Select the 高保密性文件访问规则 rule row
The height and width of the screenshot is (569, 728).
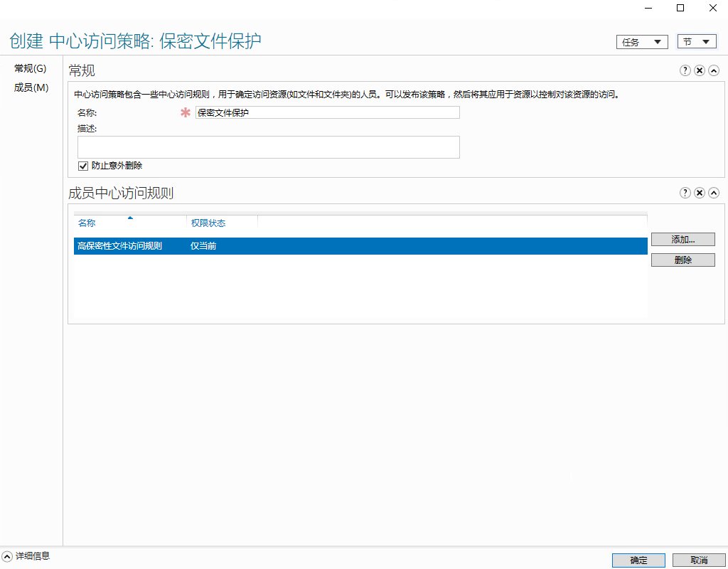(x=284, y=245)
